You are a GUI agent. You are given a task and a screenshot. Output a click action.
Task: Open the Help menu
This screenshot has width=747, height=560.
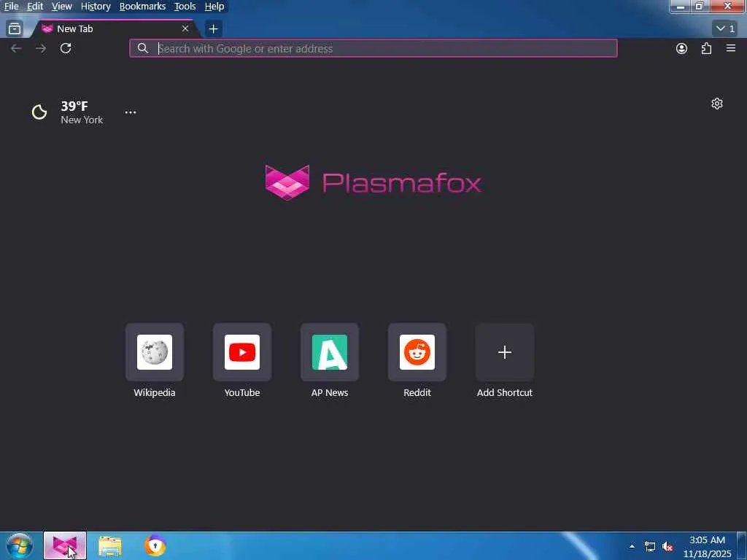coord(214,6)
